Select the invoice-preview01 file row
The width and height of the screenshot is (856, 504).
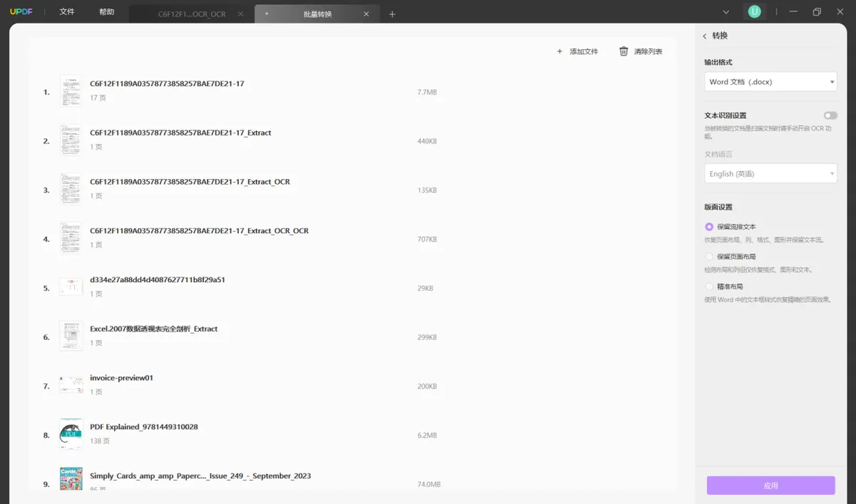pos(352,386)
